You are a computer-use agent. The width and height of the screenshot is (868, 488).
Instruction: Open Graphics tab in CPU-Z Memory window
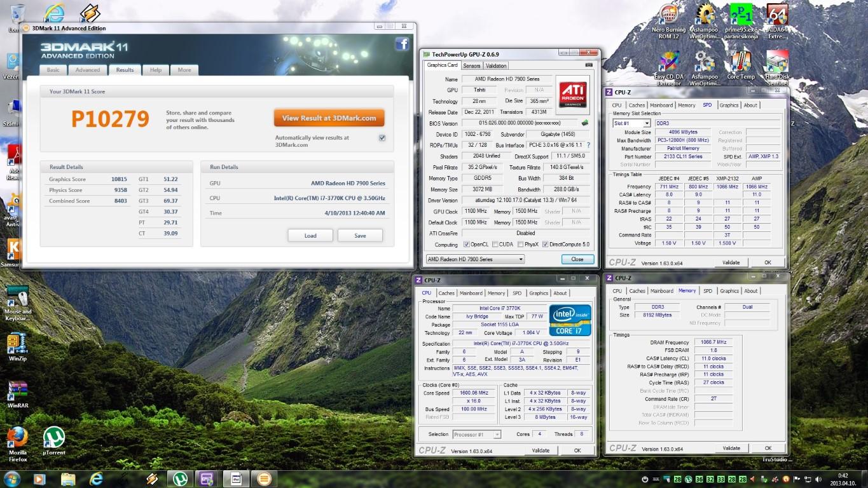pyautogui.click(x=729, y=291)
